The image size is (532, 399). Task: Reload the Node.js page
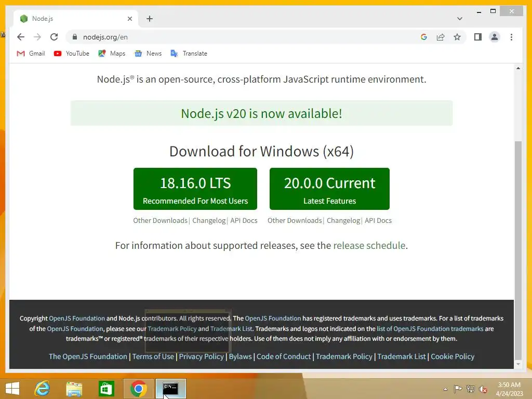tap(54, 37)
